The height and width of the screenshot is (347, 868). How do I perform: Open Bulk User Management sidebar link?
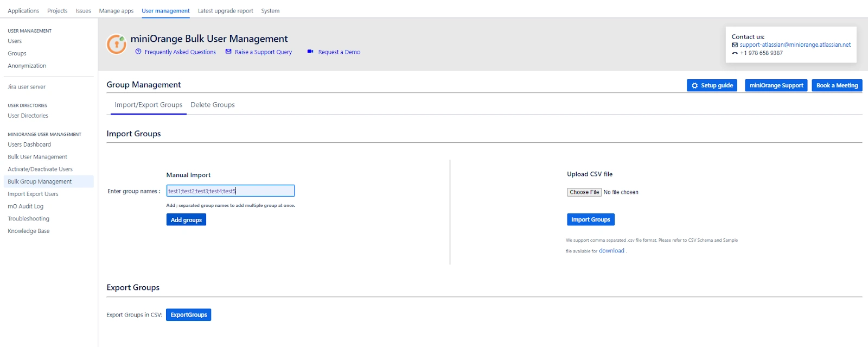[37, 157]
